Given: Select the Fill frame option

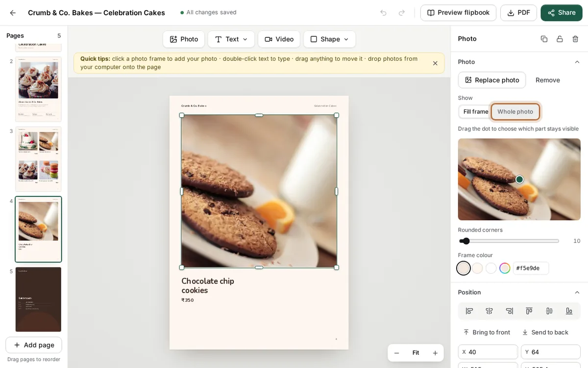Looking at the screenshot, I should [x=475, y=112].
